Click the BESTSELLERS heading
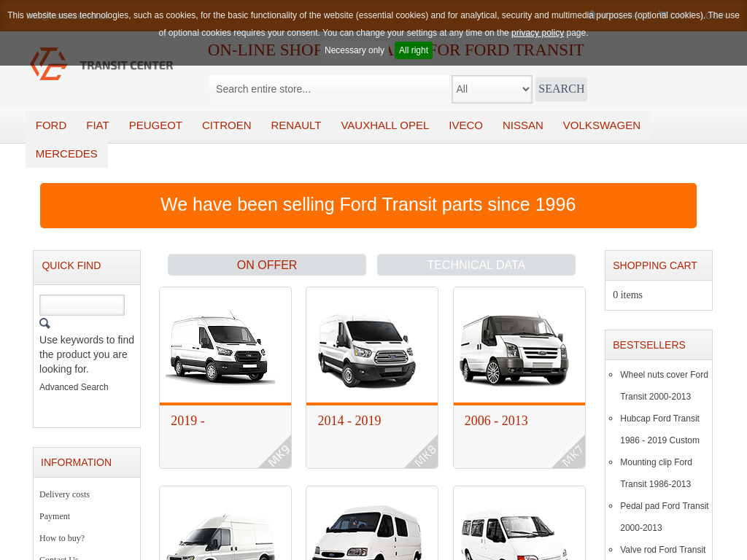The image size is (747, 560). (649, 345)
